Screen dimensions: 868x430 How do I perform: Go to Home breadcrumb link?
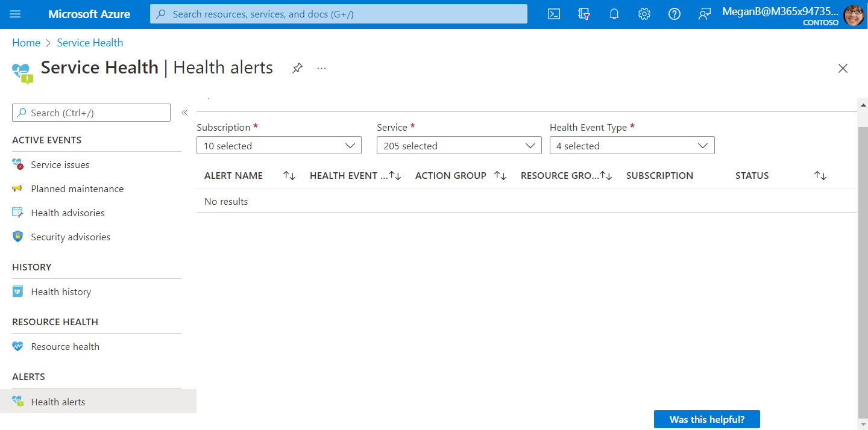point(26,43)
